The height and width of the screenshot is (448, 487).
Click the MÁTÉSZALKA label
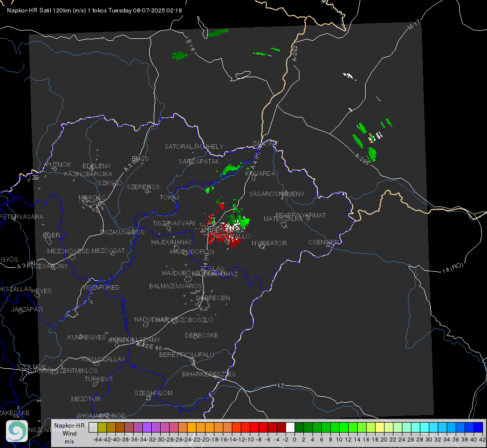pyautogui.click(x=283, y=219)
